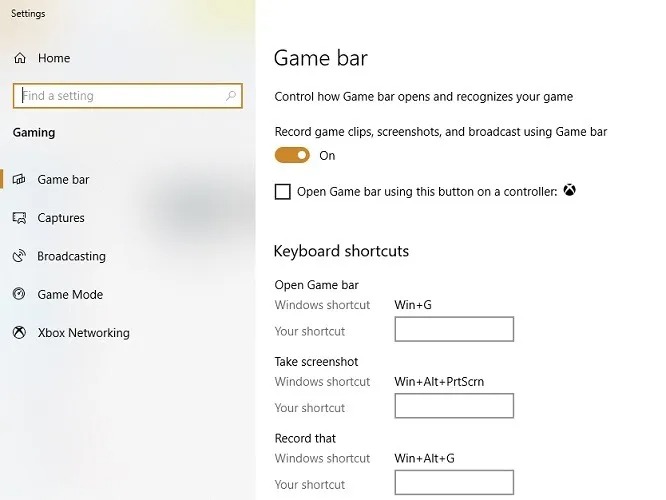Click the Open Game bar shortcut label
666x500 pixels.
(x=316, y=285)
